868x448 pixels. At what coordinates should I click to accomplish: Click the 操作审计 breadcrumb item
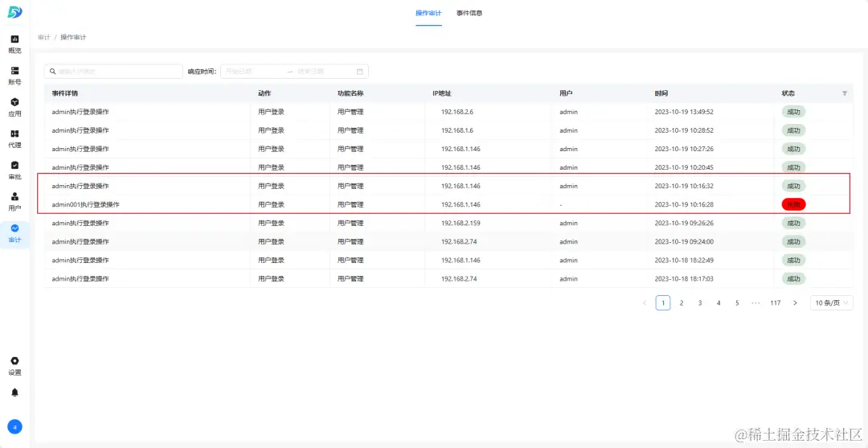click(73, 37)
